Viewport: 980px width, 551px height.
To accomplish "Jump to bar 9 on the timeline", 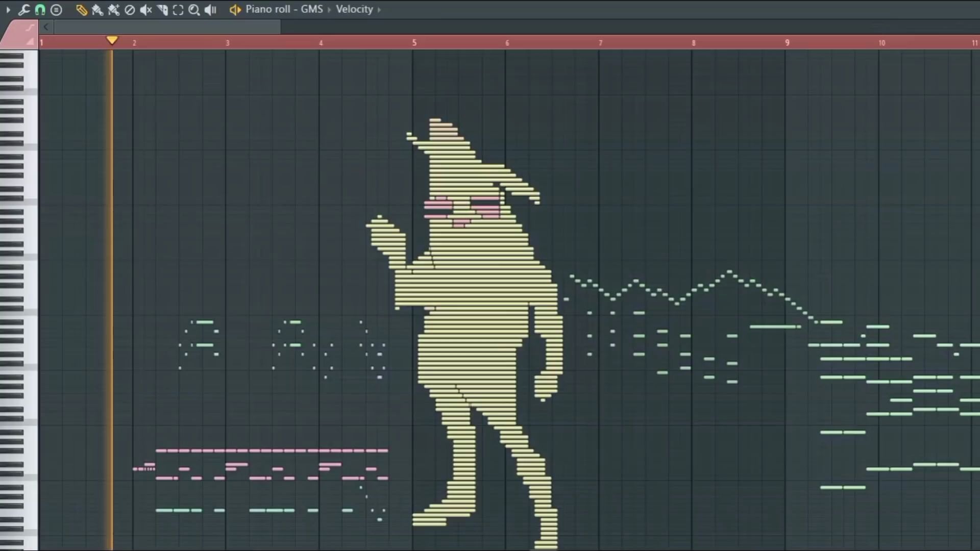I will coord(787,43).
